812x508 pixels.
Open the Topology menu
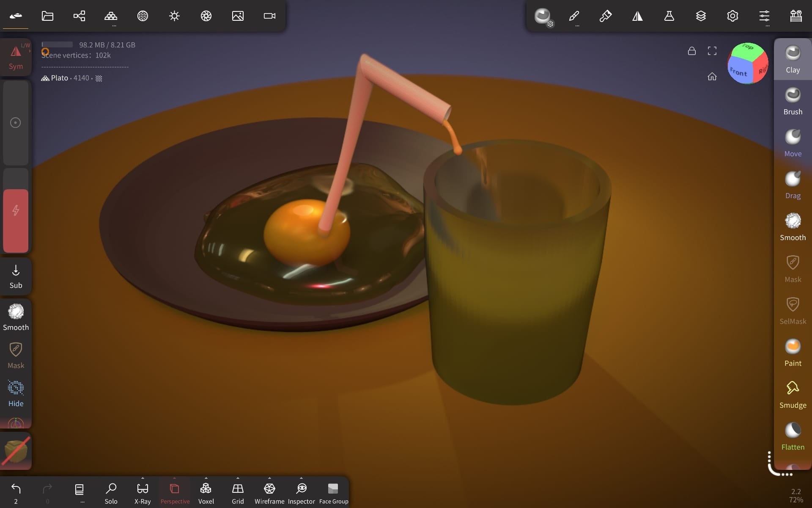coord(111,16)
